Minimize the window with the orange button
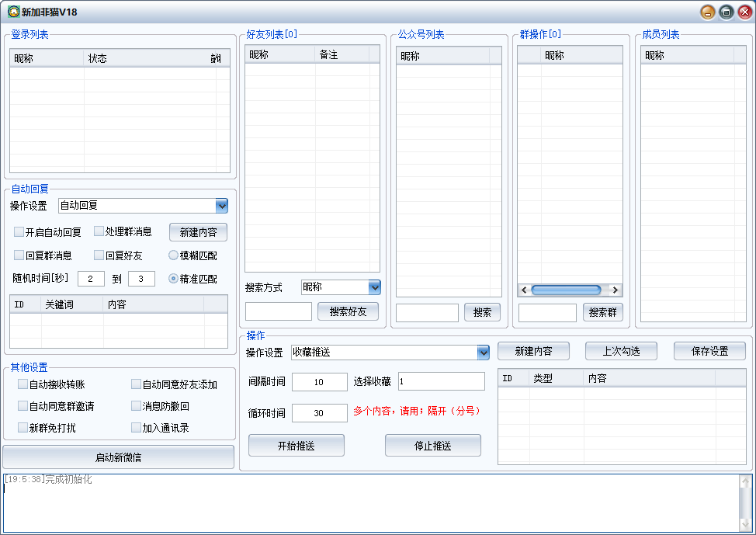Image resolution: width=756 pixels, height=535 pixels. click(x=708, y=12)
